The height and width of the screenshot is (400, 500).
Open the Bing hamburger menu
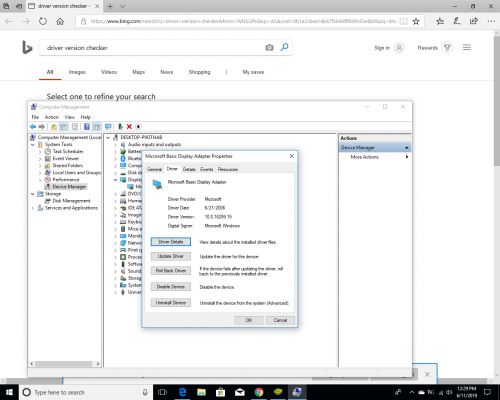[x=467, y=47]
